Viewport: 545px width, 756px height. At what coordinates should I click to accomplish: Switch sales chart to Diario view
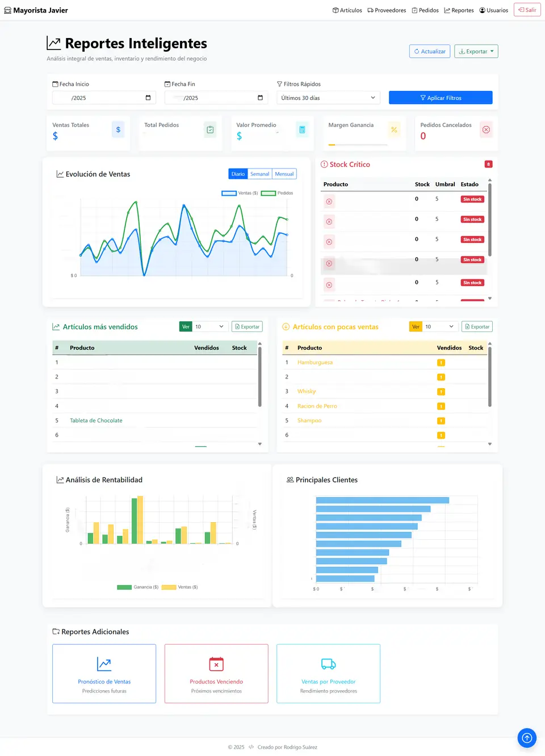click(x=238, y=174)
